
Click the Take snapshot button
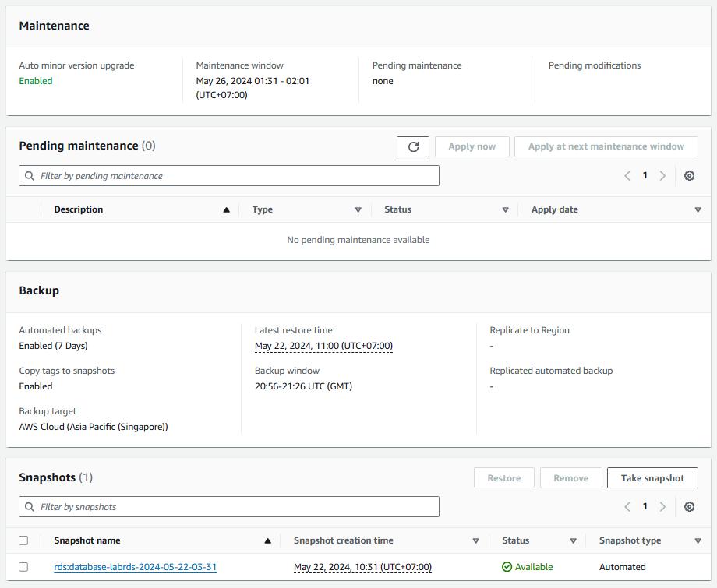coord(652,478)
